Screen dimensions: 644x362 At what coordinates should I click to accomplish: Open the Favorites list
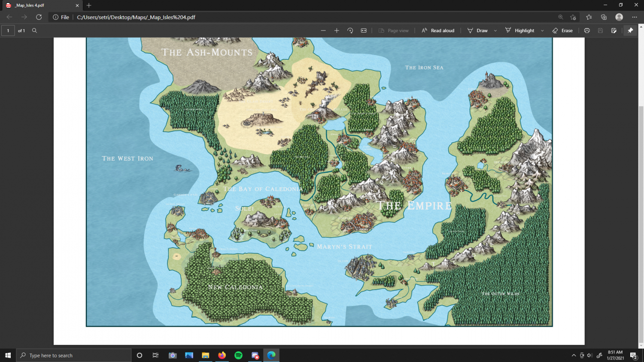pos(589,17)
